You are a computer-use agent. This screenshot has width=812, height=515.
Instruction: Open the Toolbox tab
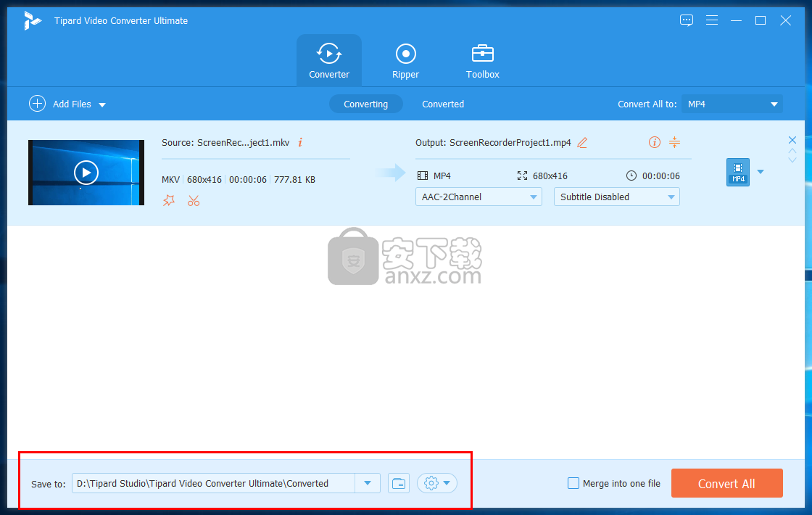coord(482,61)
